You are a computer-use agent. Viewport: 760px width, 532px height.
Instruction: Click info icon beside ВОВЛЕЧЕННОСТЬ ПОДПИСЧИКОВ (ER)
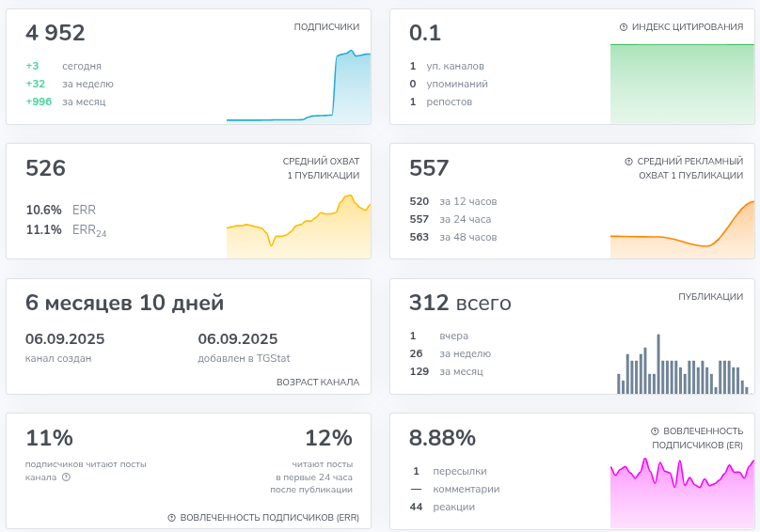655,430
